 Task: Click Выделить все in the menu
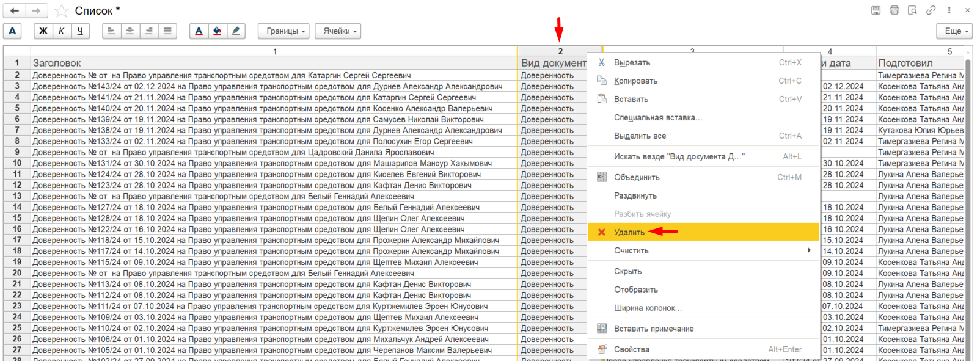click(x=703, y=136)
